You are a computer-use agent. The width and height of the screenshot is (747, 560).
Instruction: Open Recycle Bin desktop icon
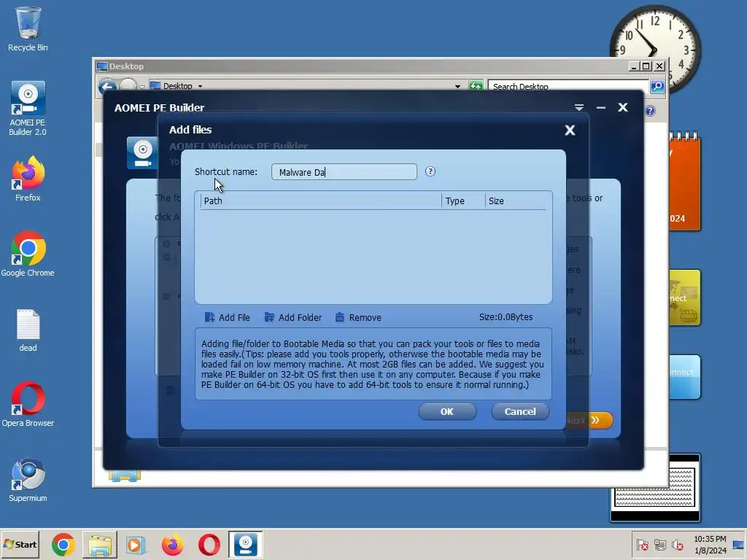(28, 28)
